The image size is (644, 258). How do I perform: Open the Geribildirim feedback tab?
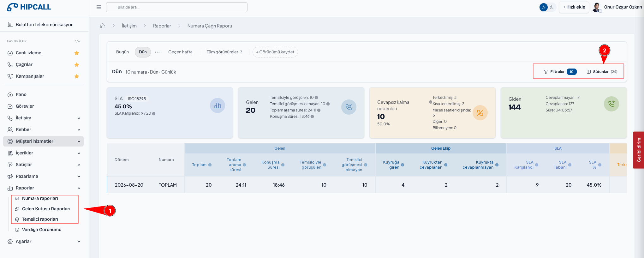pos(639,150)
